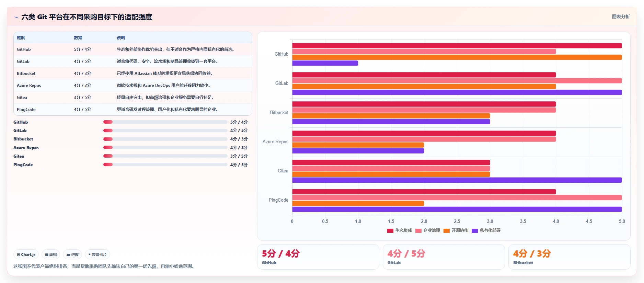Click the Bitbucket progress bar in the list
The height and width of the screenshot is (283, 644).
(165, 139)
